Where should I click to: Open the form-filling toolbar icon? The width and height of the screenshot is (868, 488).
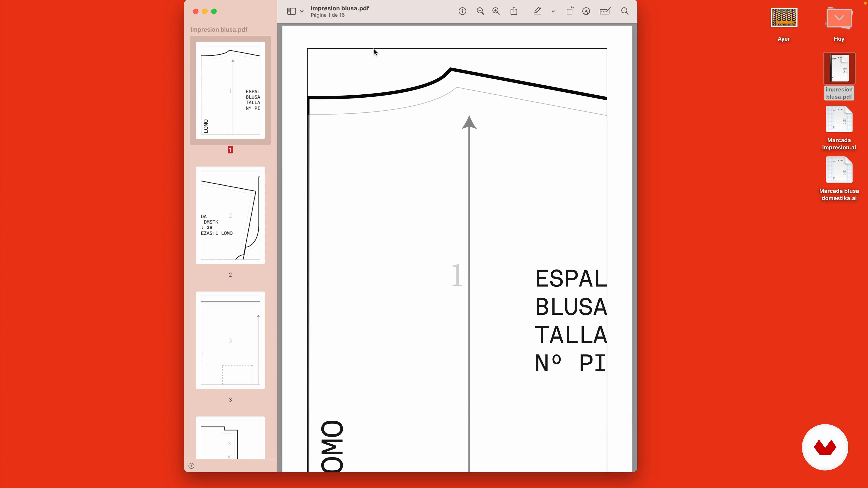click(x=605, y=12)
